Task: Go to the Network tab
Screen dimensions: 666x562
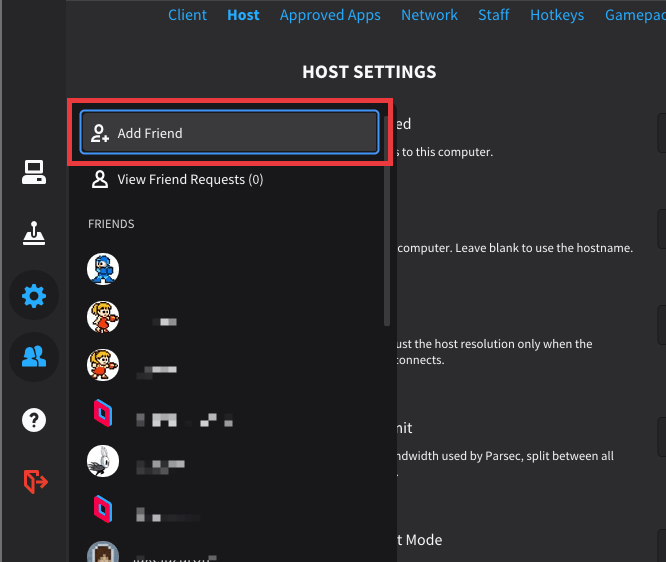Action: click(429, 15)
